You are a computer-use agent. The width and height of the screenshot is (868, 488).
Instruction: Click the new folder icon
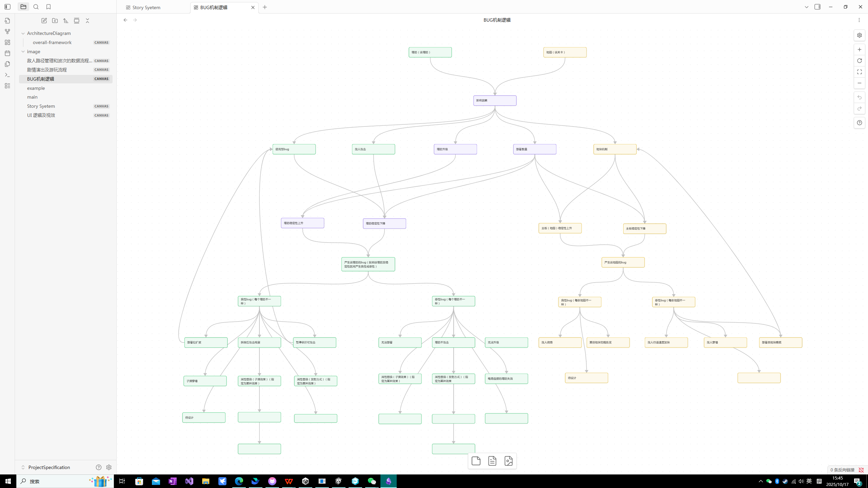[x=55, y=21]
